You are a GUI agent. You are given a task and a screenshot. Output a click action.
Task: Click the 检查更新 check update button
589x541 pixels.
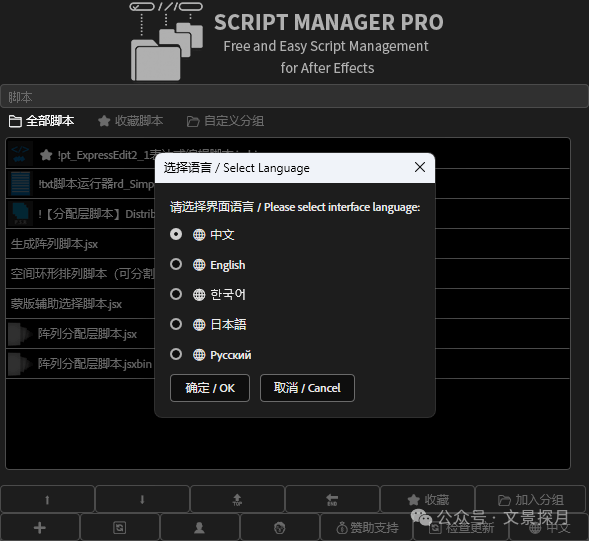(x=461, y=527)
